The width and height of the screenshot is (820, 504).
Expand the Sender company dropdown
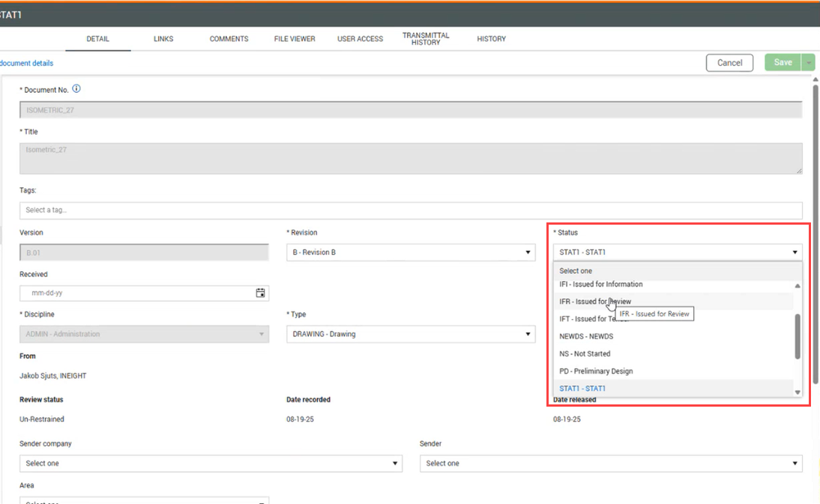pos(211,464)
